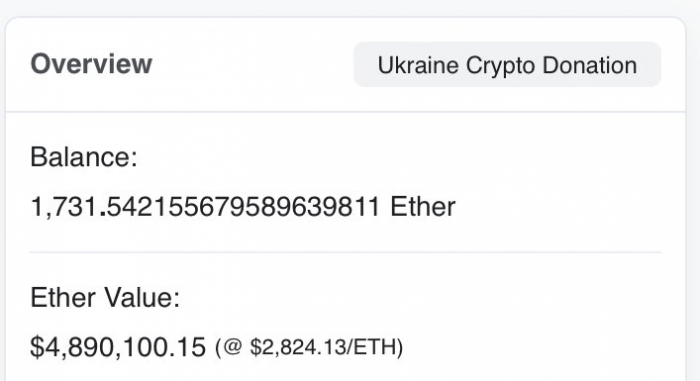Click the word Ether after the balance

[423, 207]
